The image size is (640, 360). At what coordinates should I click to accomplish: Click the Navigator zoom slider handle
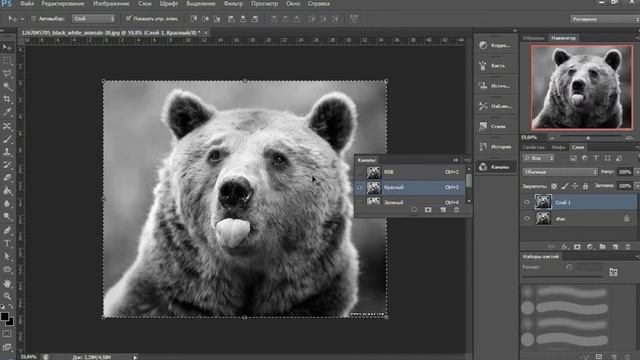coord(588,138)
